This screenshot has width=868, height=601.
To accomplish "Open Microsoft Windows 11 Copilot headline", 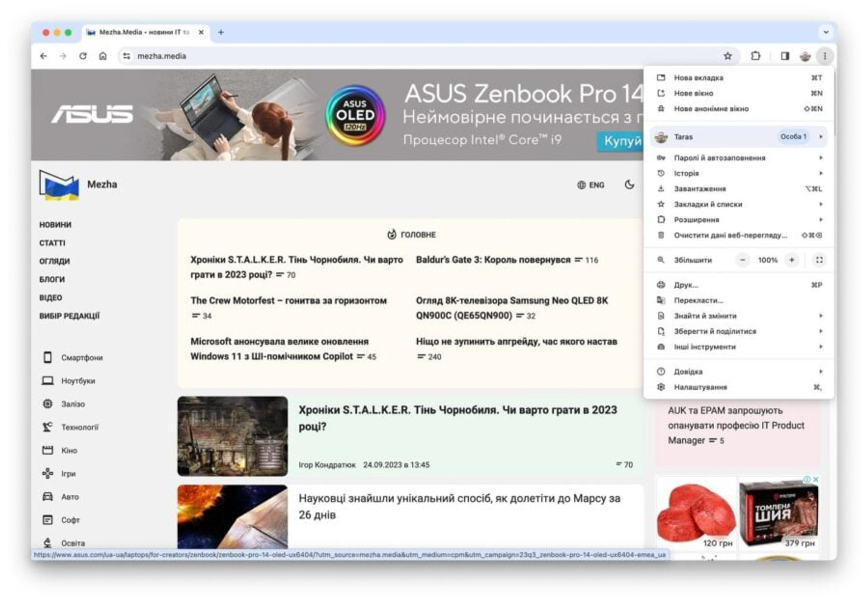I will (x=279, y=349).
